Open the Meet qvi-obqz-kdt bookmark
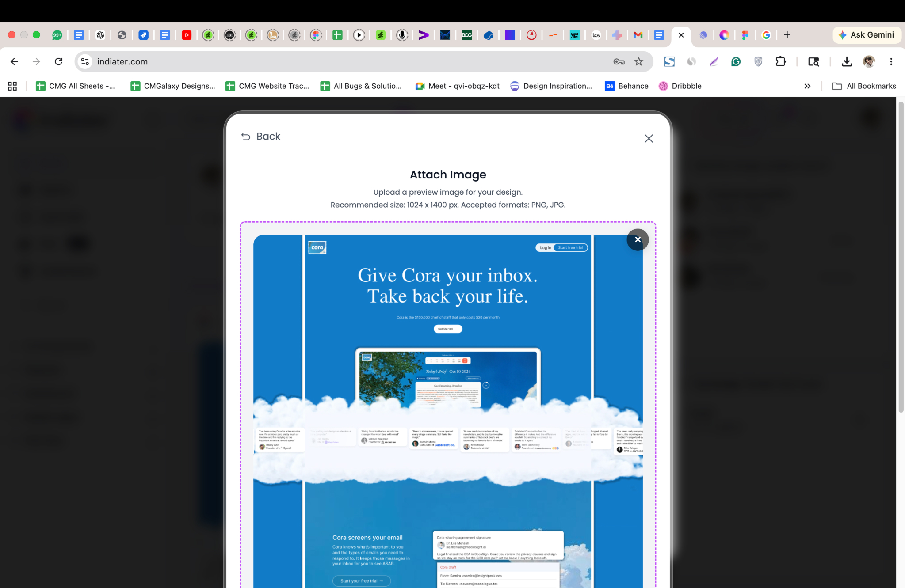 point(457,86)
